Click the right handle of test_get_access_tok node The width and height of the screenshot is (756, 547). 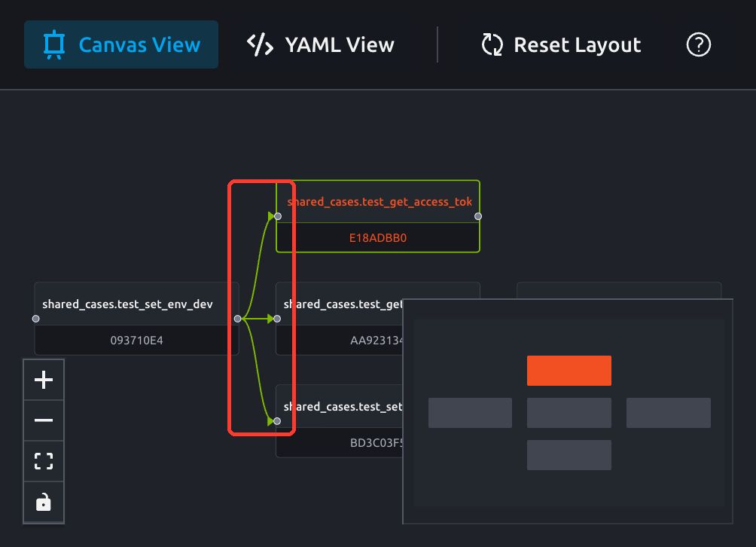pos(478,216)
